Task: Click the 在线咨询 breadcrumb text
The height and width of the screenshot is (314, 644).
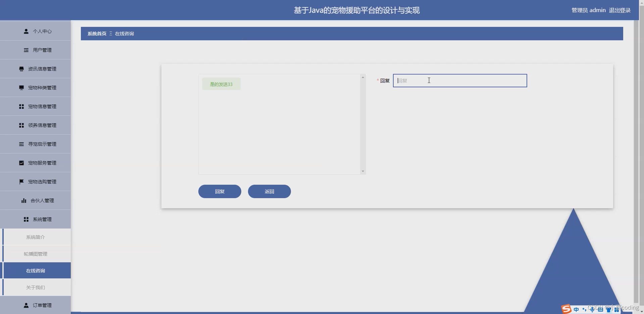Action: click(x=125, y=34)
